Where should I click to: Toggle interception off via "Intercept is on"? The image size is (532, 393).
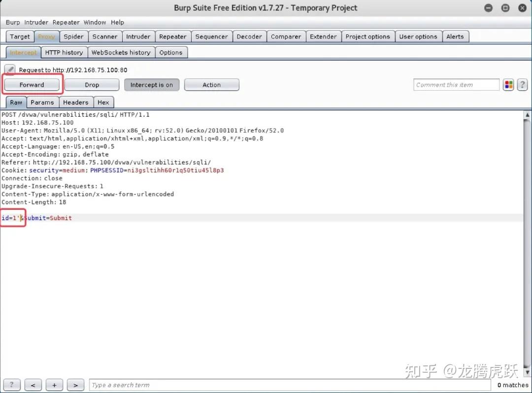[151, 84]
